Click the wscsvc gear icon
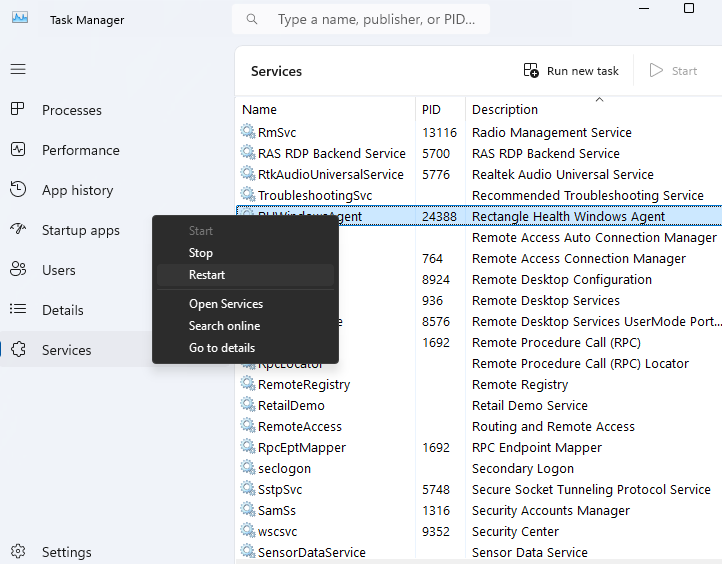Viewport: 722px width, 564px height. (x=248, y=531)
